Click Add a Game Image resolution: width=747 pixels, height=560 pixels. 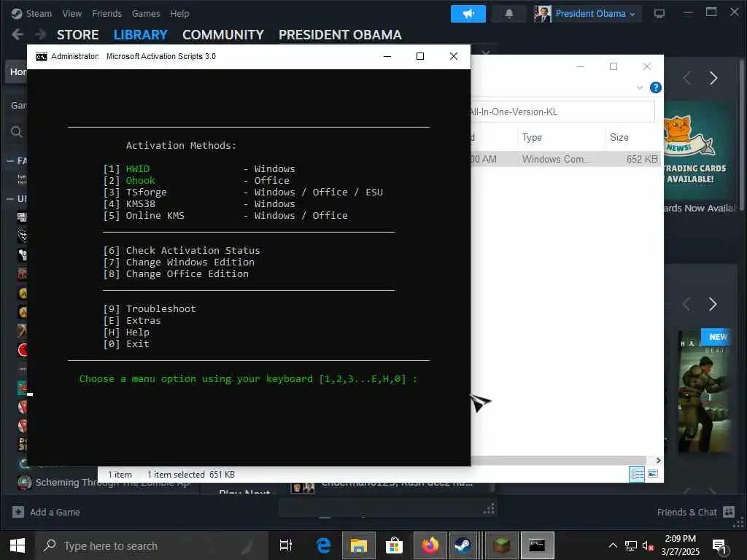point(46,513)
